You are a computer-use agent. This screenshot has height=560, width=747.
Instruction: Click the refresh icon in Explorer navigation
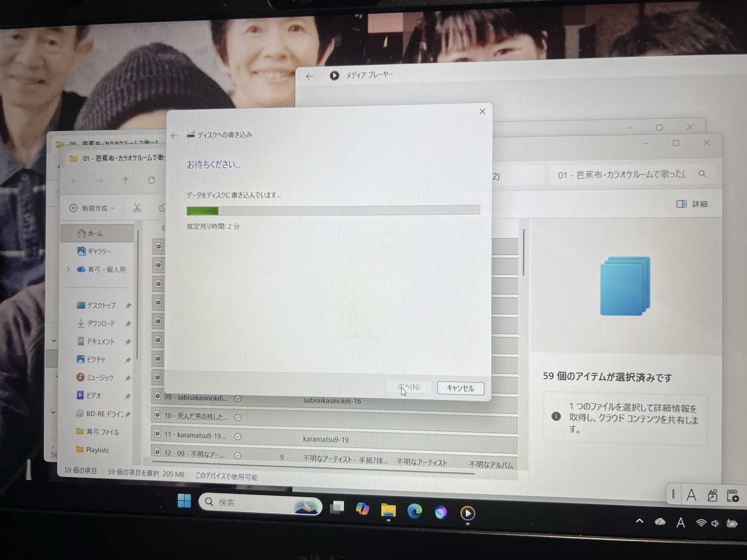[152, 181]
